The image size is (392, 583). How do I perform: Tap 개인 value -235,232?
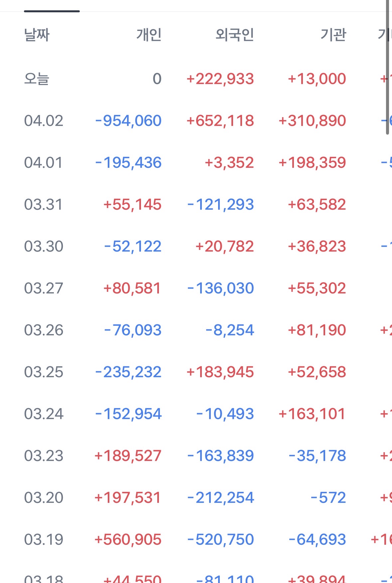click(128, 372)
